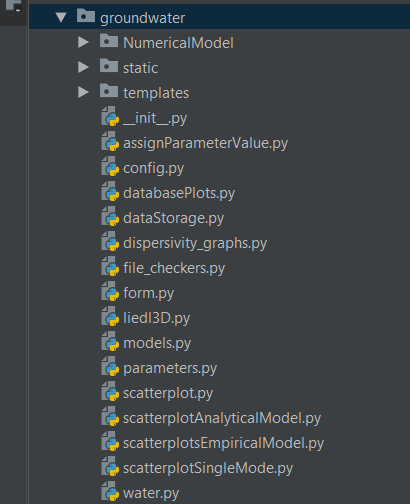Click the Python icon beside parameters.py
410x504 pixels.
[110, 366]
